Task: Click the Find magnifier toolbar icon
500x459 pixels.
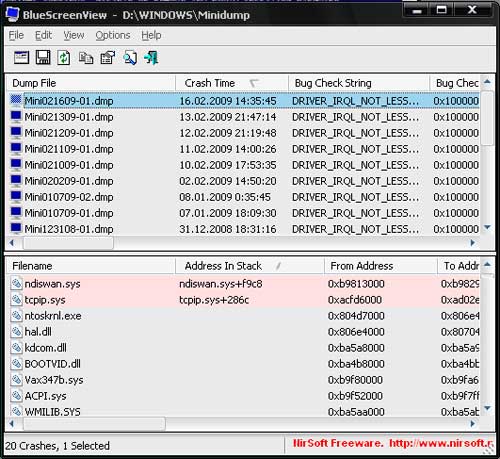Action: 130,58
